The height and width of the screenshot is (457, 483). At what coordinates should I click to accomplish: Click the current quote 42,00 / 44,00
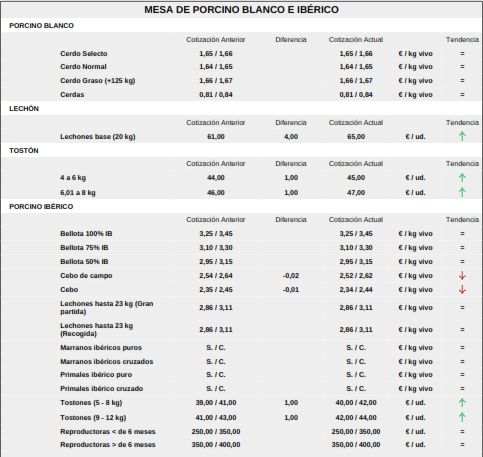356,418
